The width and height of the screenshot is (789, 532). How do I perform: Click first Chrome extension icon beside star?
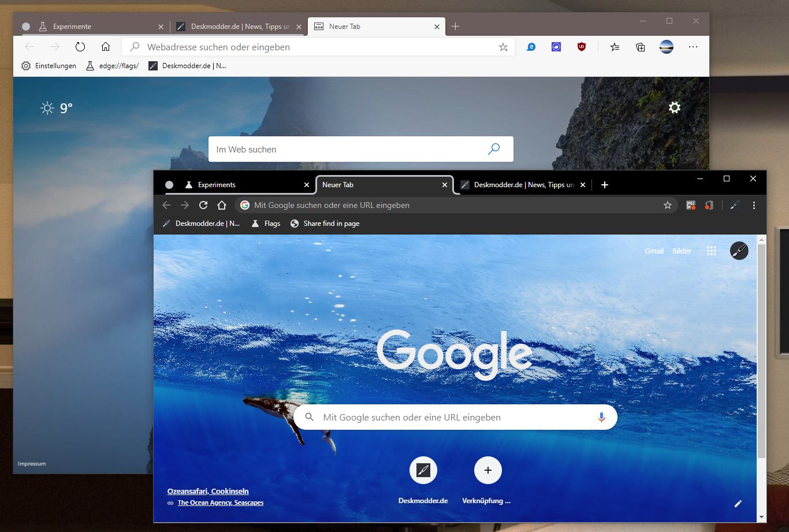[x=691, y=205]
